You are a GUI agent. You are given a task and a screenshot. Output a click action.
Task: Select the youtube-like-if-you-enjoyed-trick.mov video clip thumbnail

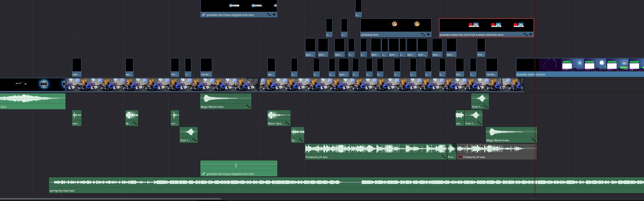pyautogui.click(x=239, y=6)
